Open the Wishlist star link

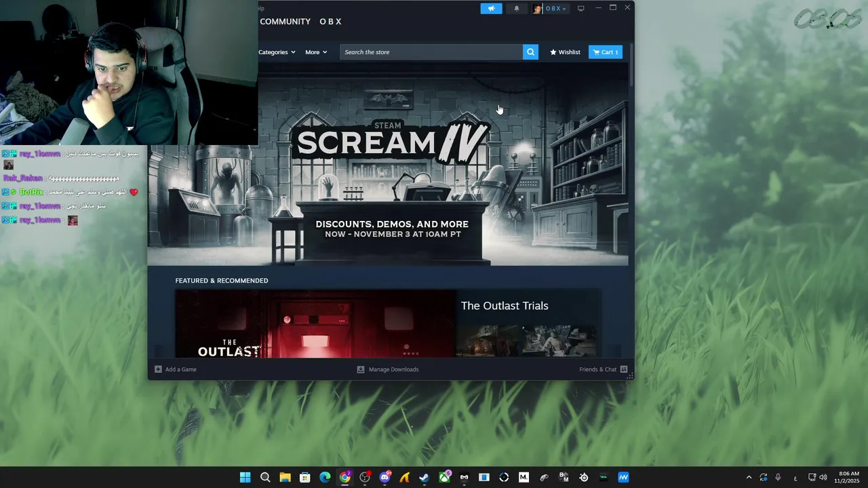click(565, 52)
